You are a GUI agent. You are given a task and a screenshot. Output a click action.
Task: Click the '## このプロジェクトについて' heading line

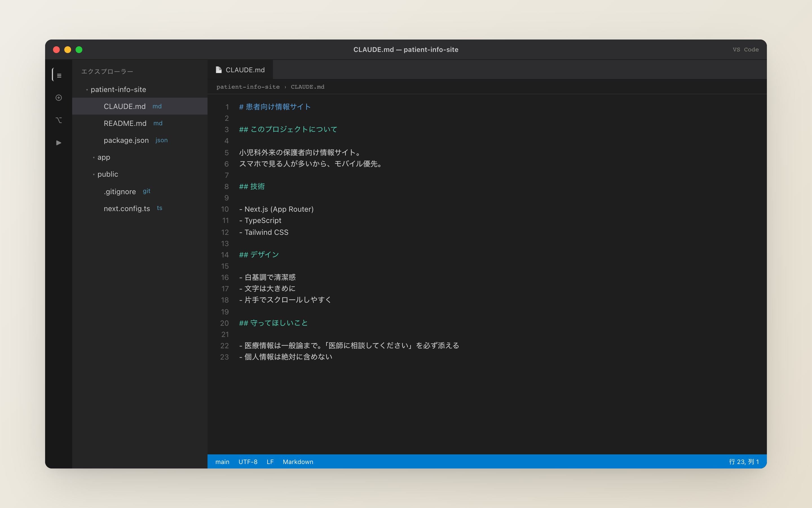tap(288, 129)
